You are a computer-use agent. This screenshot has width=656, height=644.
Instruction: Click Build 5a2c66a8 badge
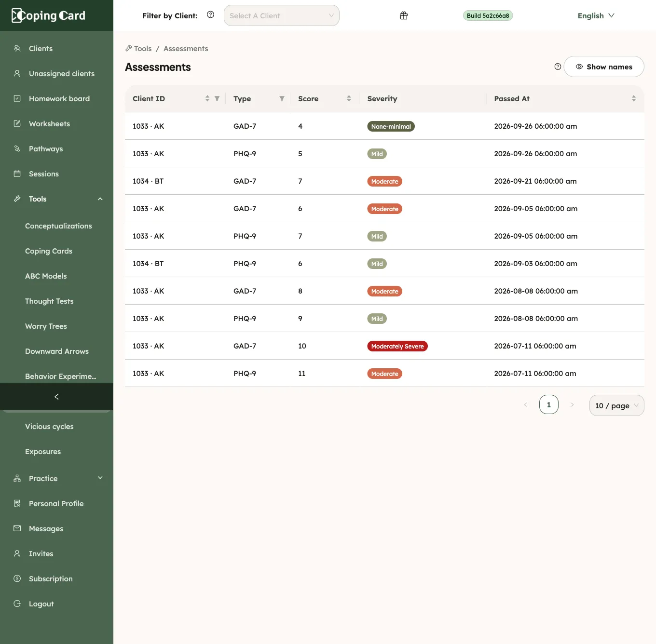pos(488,15)
